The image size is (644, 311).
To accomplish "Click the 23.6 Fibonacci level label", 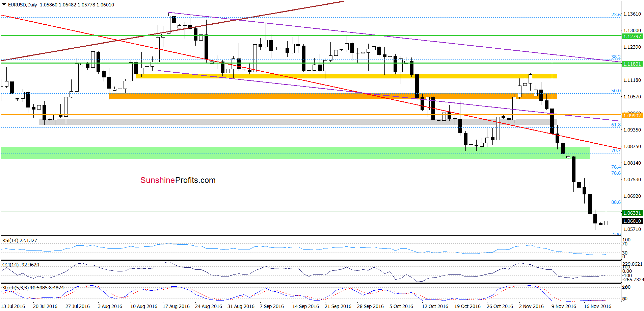I will pyautogui.click(x=616, y=15).
